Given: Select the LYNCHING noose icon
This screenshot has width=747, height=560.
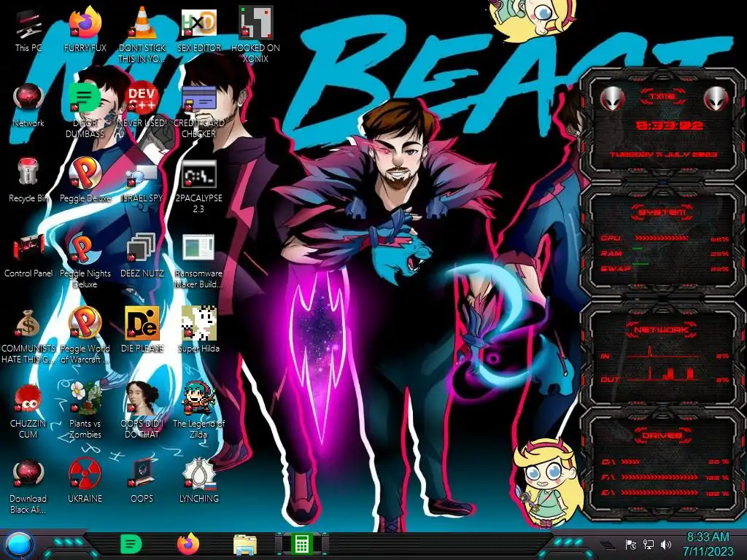Looking at the screenshot, I should 199,481.
